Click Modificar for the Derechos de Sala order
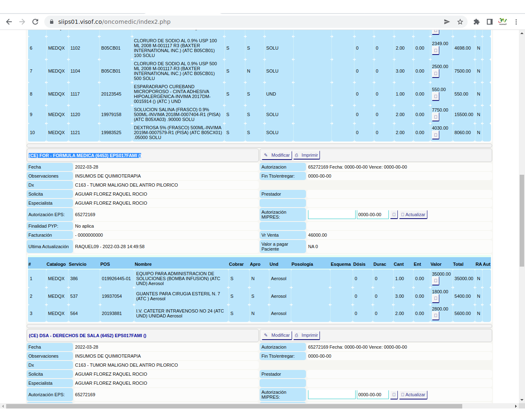The height and width of the screenshot is (420, 525). [x=276, y=335]
